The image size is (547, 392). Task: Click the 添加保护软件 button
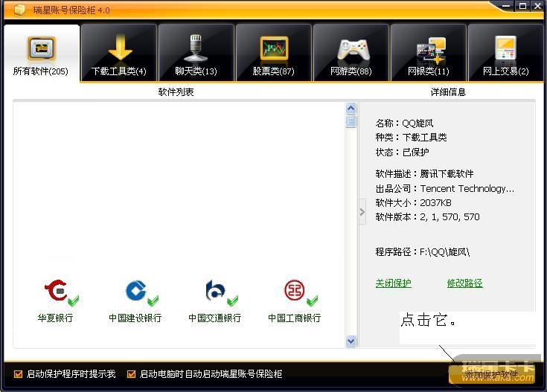491,375
